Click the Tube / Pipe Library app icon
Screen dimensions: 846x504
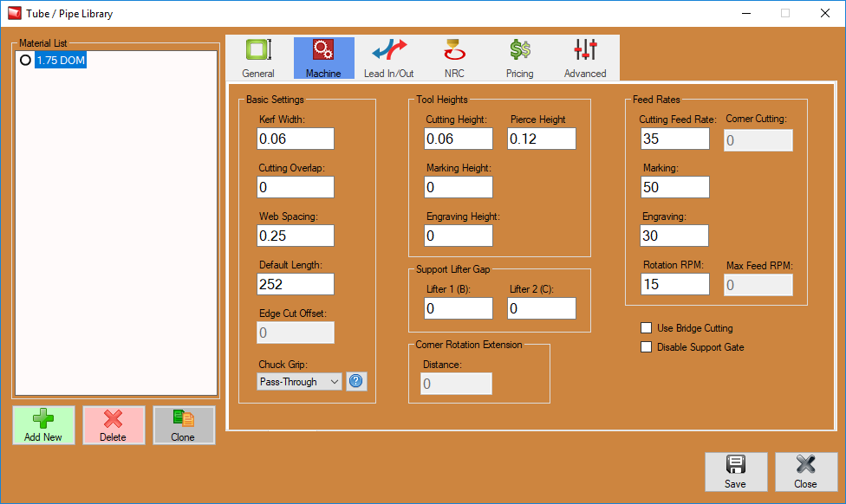[15, 14]
